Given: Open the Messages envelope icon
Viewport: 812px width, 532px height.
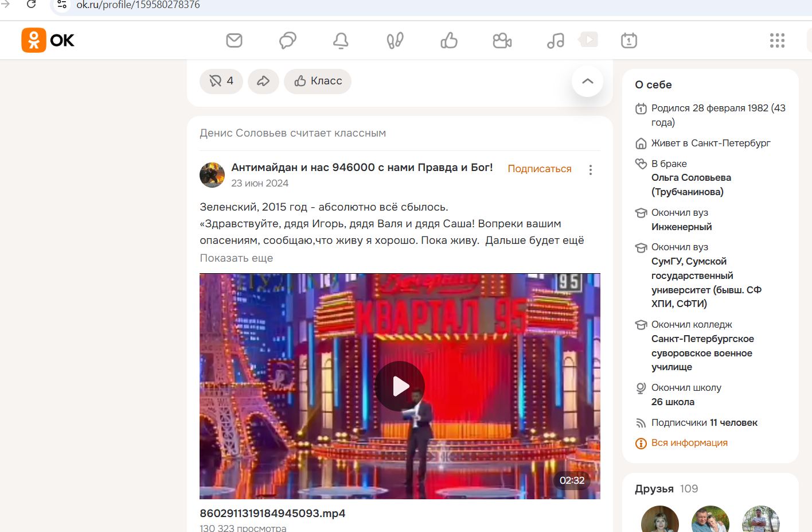Looking at the screenshot, I should pyautogui.click(x=234, y=40).
